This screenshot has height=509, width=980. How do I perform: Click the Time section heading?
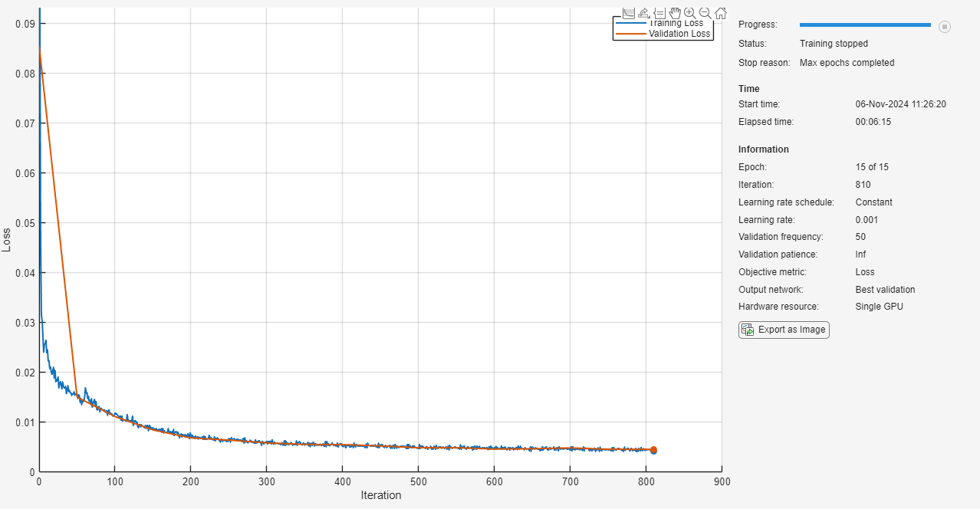click(x=749, y=89)
